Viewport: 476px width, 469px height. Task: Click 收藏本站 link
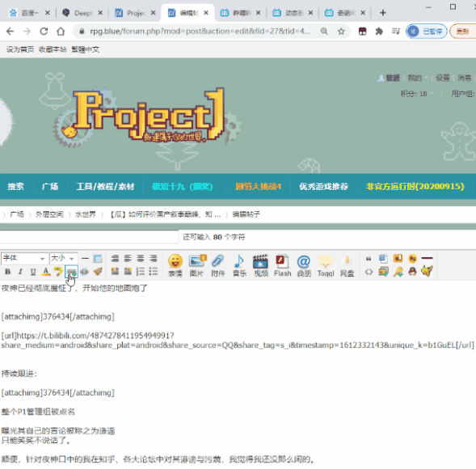pos(53,49)
